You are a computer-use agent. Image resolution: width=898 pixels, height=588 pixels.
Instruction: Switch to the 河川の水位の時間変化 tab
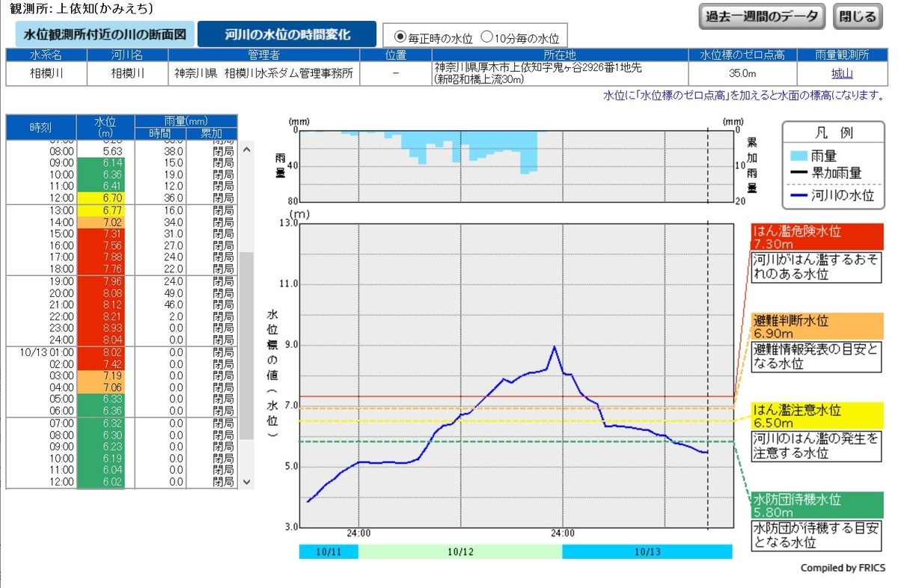[288, 34]
